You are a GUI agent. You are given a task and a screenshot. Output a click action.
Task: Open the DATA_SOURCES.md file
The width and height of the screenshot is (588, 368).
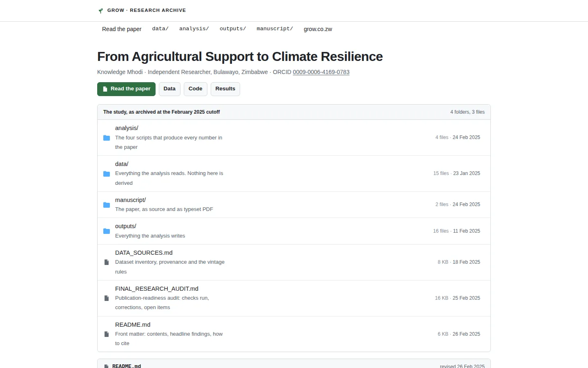(x=144, y=253)
